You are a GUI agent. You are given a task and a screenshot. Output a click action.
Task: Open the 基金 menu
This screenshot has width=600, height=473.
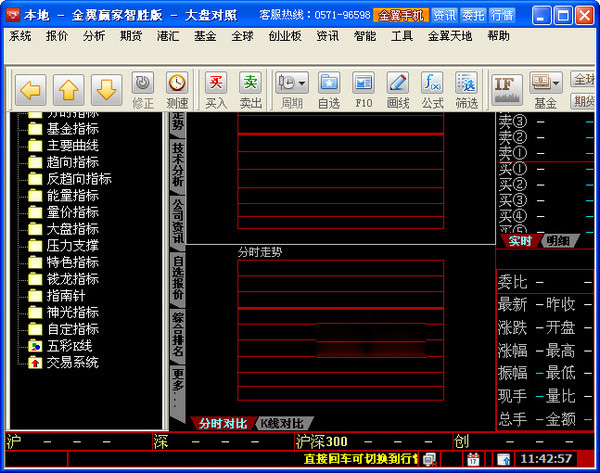point(205,36)
